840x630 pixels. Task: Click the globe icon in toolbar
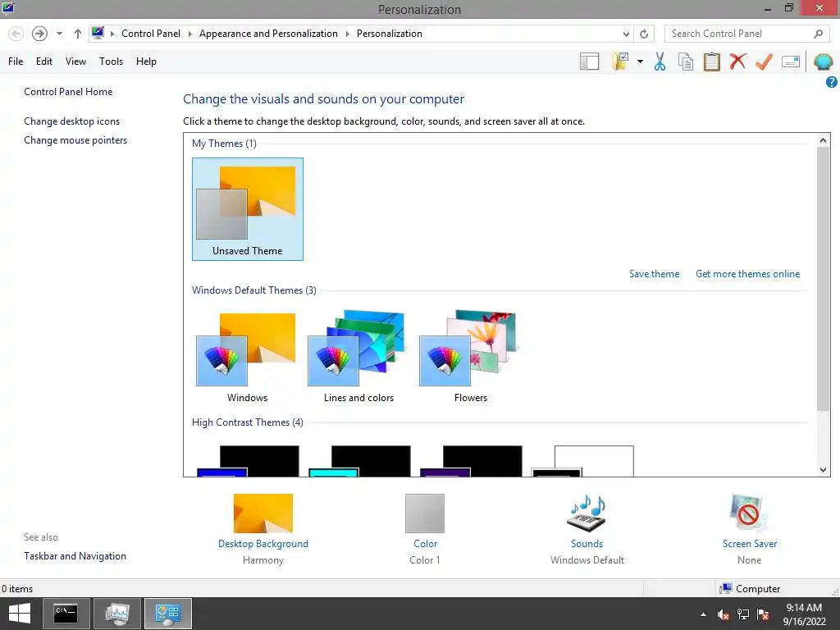click(x=824, y=62)
